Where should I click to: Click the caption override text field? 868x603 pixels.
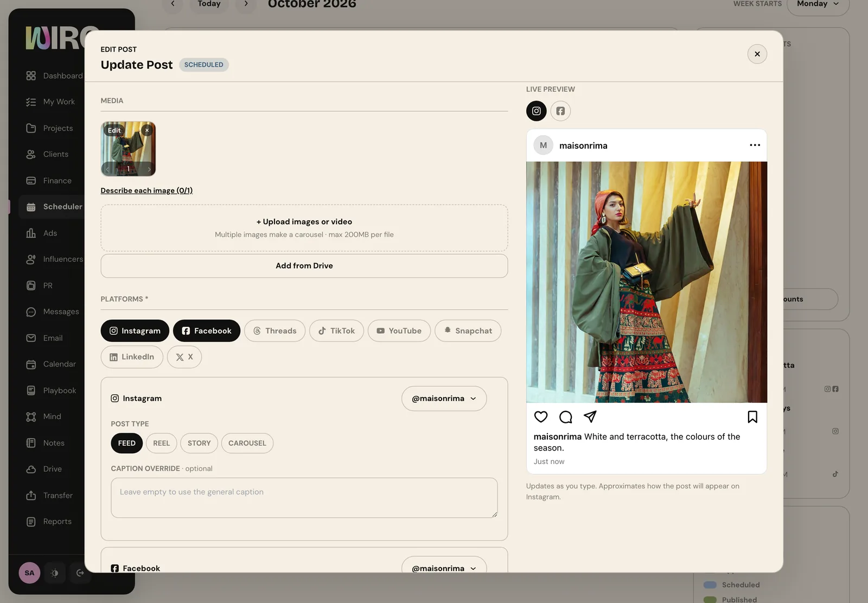tap(304, 498)
